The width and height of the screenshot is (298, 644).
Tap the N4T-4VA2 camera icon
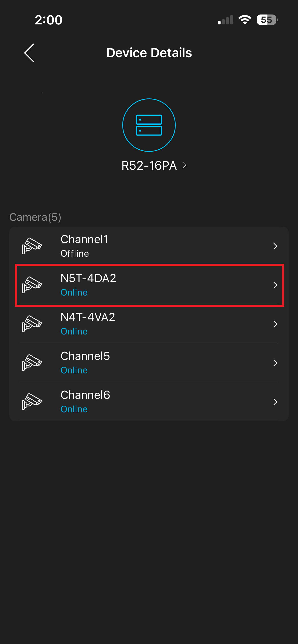32,324
